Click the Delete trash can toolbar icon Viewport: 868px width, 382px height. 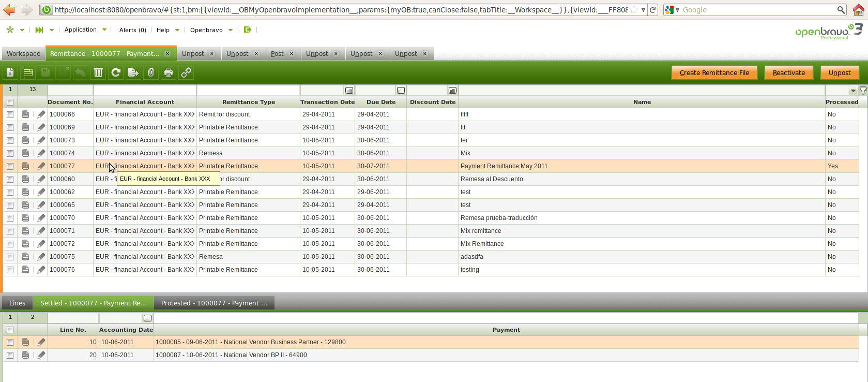click(x=98, y=72)
